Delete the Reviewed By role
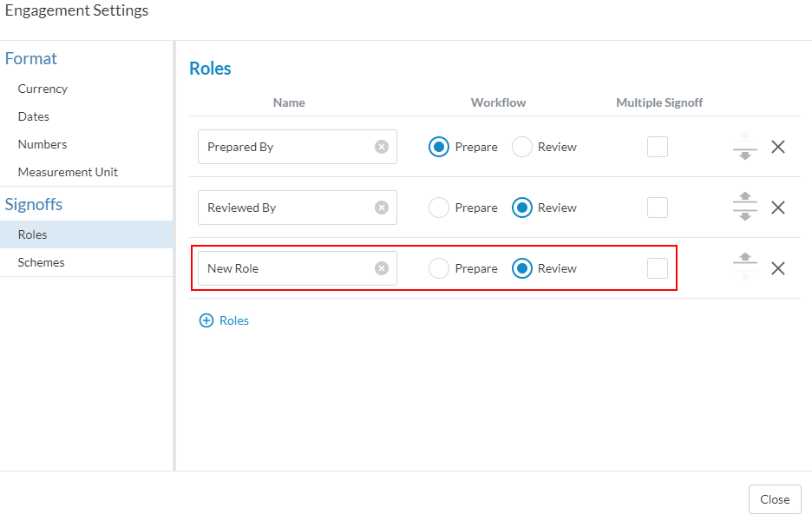Screen dimensions: 812x521 [x=778, y=208]
